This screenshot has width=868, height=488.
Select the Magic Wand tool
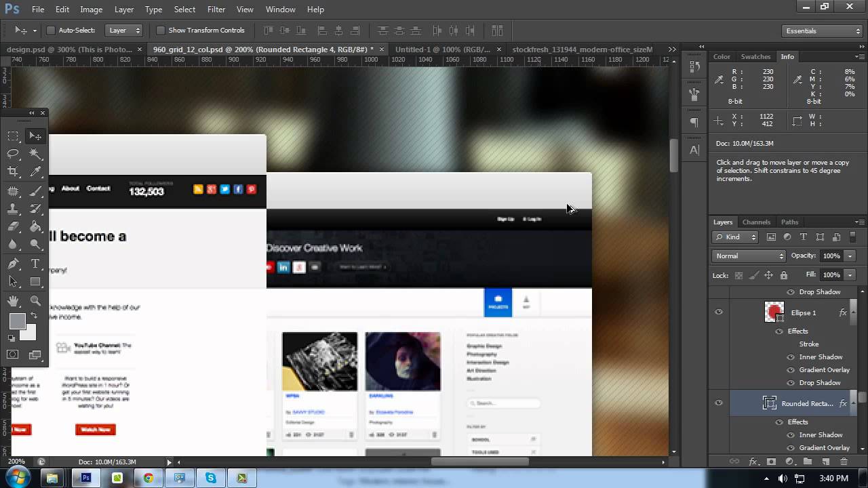35,154
